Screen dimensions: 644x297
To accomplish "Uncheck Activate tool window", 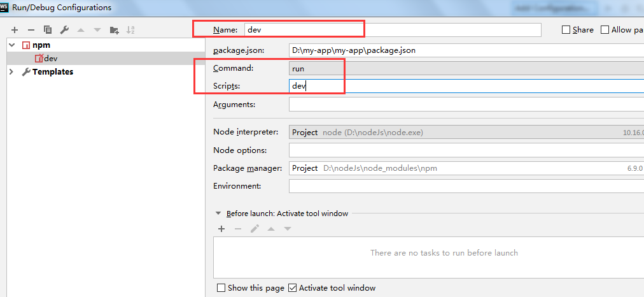I will [x=293, y=287].
